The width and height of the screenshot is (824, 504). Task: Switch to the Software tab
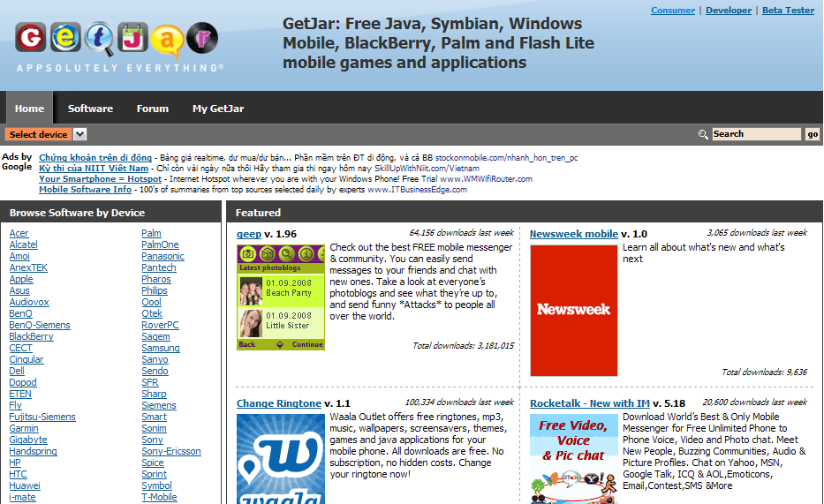pyautogui.click(x=90, y=109)
